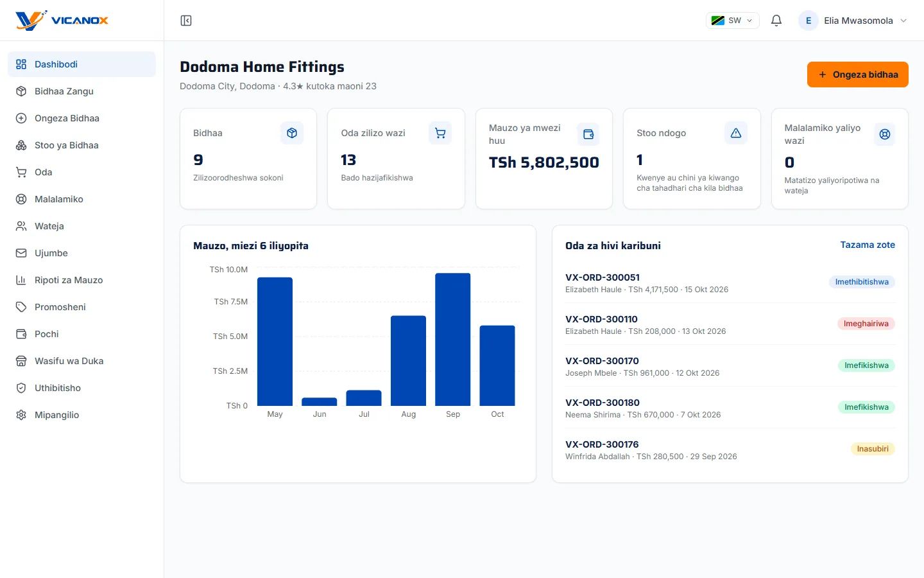The height and width of the screenshot is (578, 924).
Task: Open Bidhaa Zangu in sidebar
Action: (x=81, y=91)
